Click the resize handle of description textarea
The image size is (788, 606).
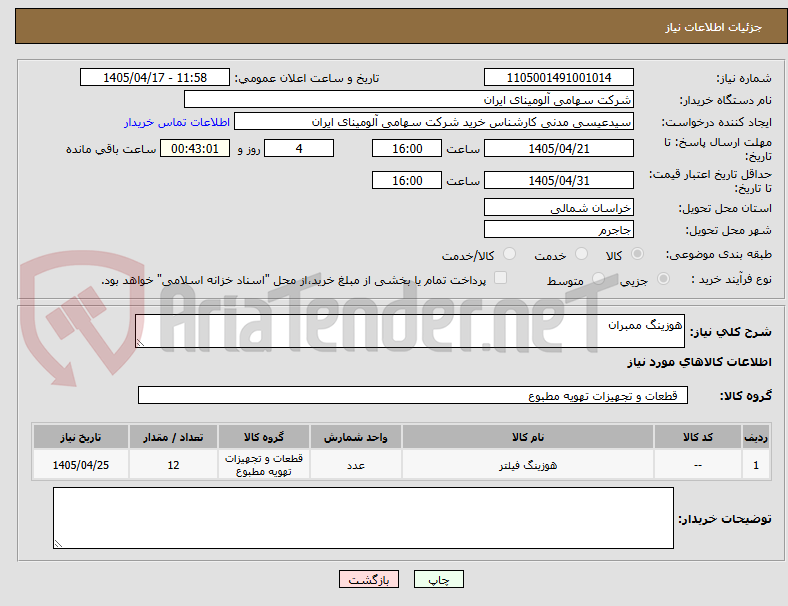point(140,343)
